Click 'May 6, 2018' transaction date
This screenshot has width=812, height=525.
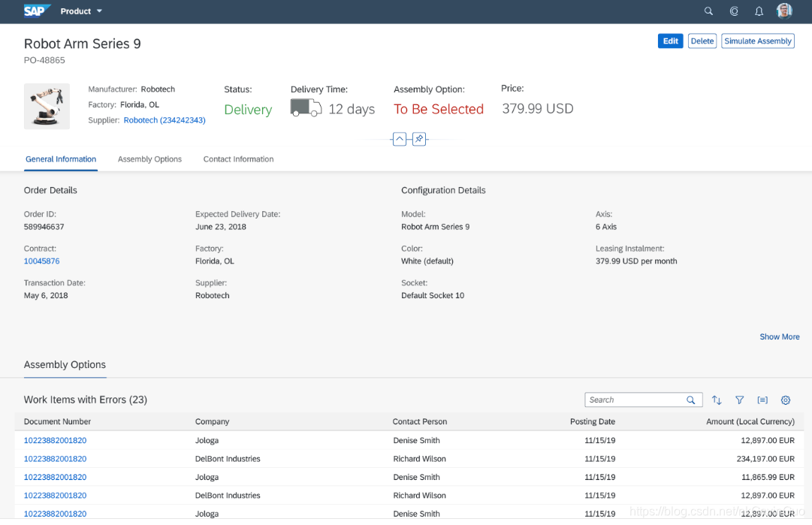point(46,295)
